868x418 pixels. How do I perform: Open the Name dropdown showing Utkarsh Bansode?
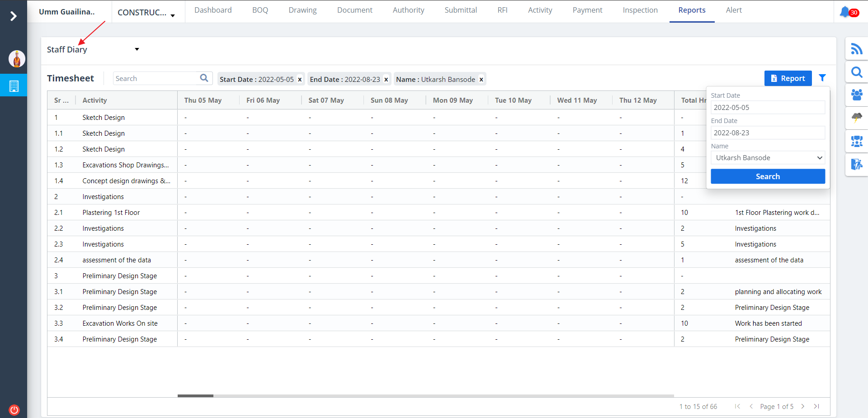[768, 158]
